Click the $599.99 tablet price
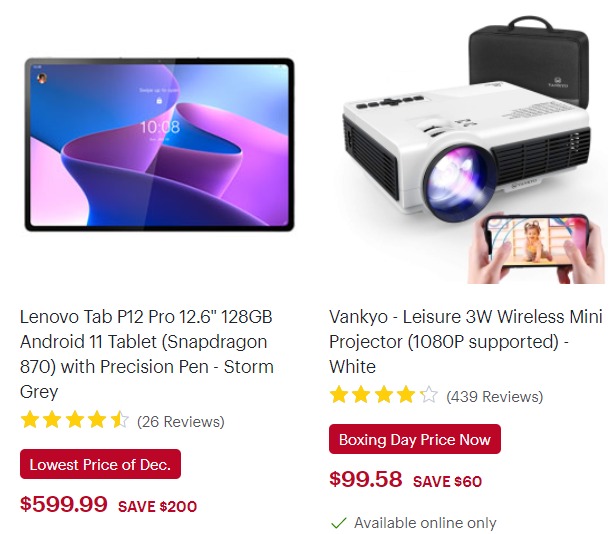This screenshot has height=534, width=616. pyautogui.click(x=64, y=504)
